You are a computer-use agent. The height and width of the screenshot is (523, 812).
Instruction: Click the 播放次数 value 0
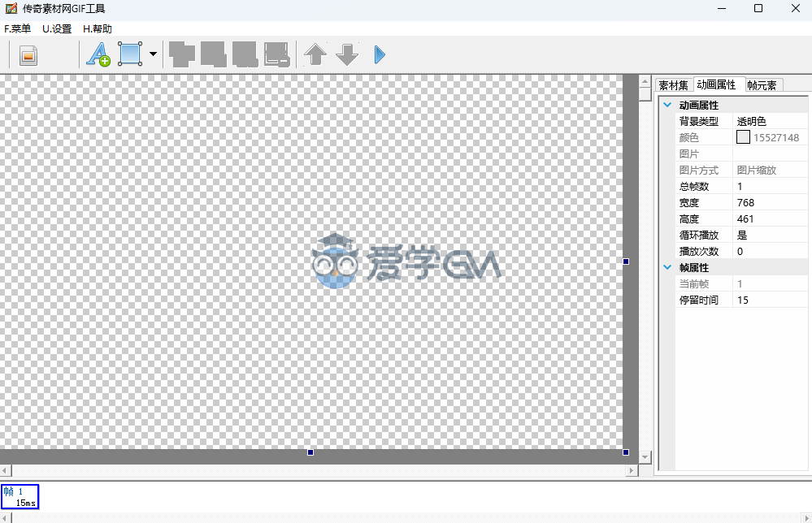(740, 252)
